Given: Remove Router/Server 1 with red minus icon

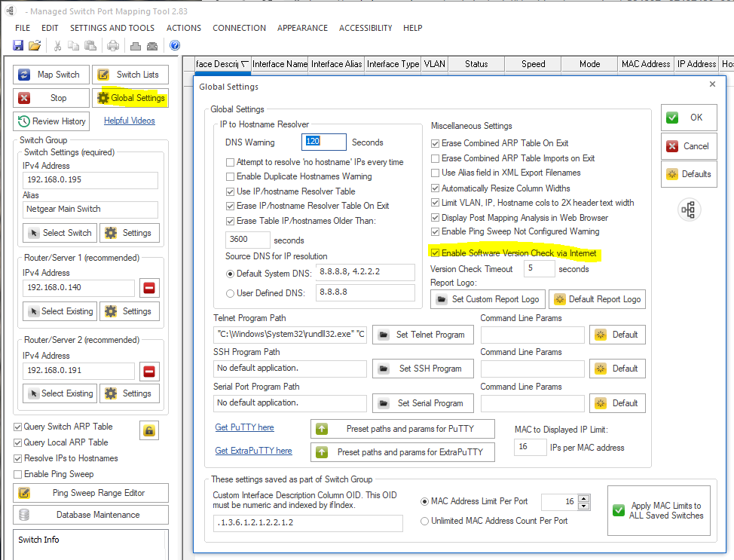Looking at the screenshot, I should click(149, 287).
